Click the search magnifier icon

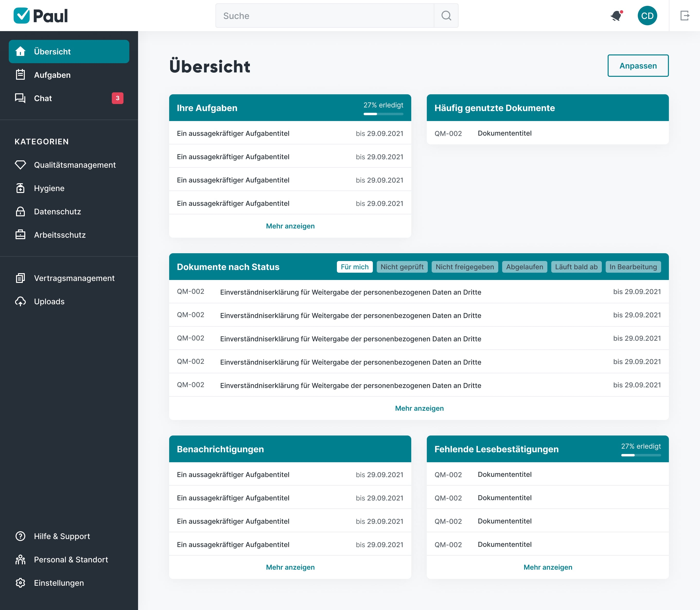(446, 16)
